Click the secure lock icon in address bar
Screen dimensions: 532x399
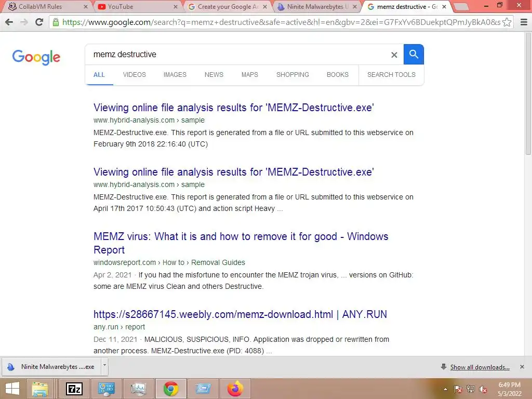(x=56, y=22)
